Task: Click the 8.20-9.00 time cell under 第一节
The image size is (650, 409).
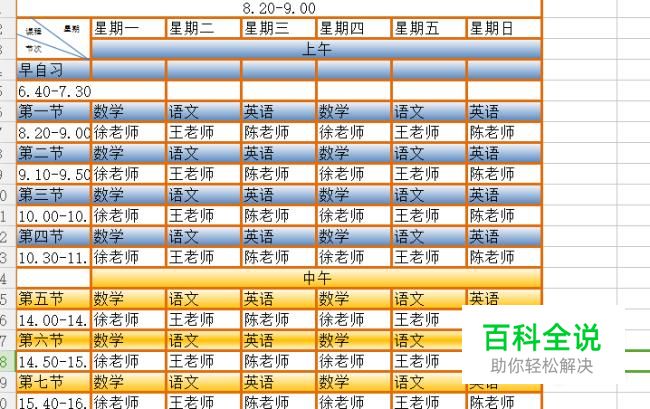Action: [53, 133]
